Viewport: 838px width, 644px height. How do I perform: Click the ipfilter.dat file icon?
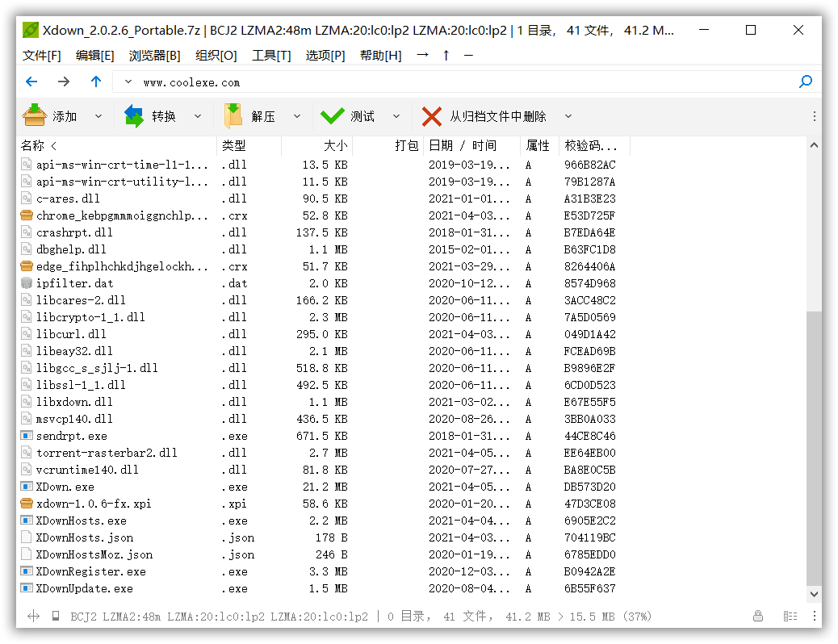point(26,283)
